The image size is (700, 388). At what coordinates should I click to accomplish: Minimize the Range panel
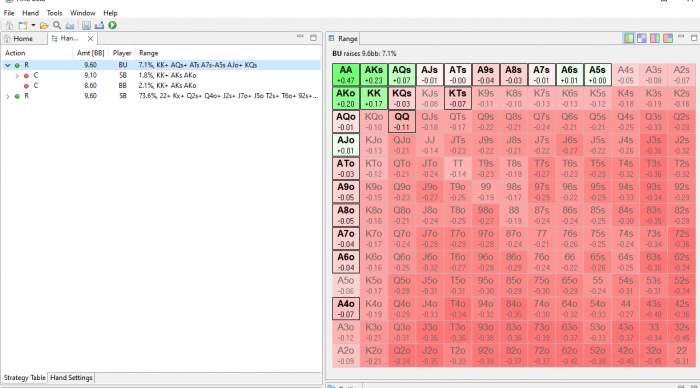click(x=681, y=37)
